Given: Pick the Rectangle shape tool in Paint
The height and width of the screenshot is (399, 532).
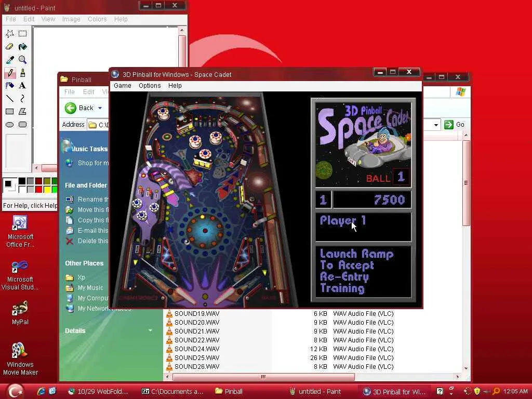Looking at the screenshot, I should point(10,111).
